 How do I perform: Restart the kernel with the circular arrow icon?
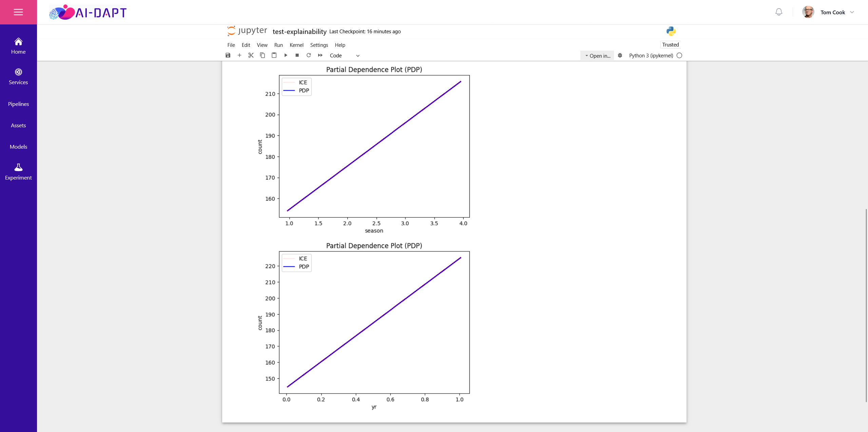coord(309,55)
